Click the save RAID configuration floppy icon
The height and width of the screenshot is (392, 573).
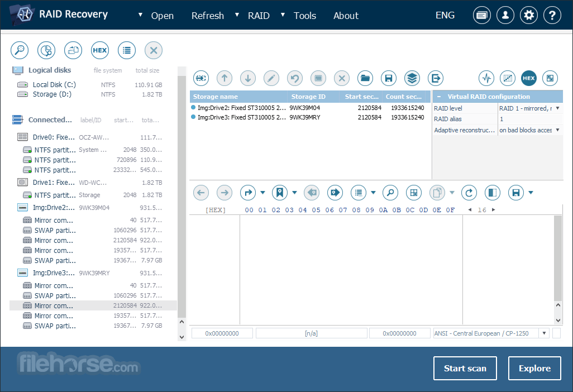pos(389,78)
